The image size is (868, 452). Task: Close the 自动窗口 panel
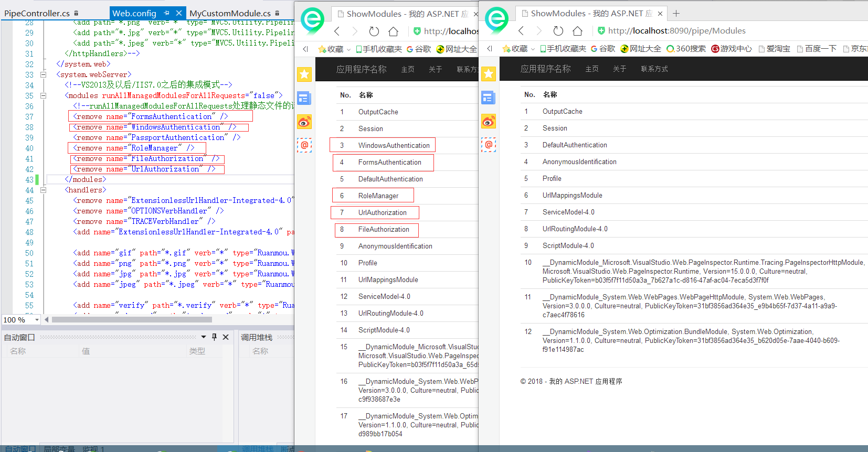coord(226,337)
